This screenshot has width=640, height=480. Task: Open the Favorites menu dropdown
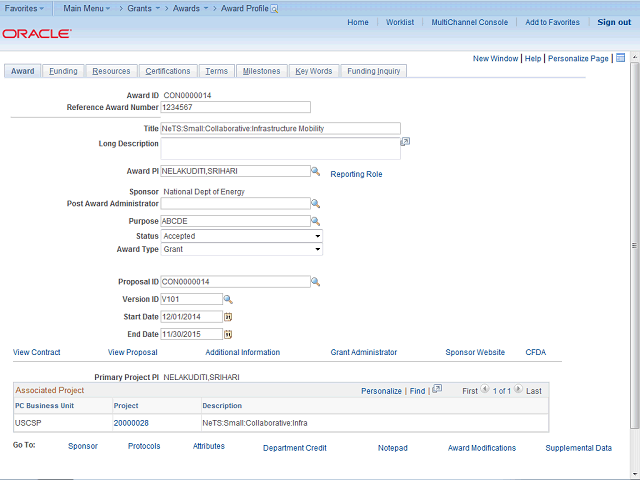click(x=26, y=7)
